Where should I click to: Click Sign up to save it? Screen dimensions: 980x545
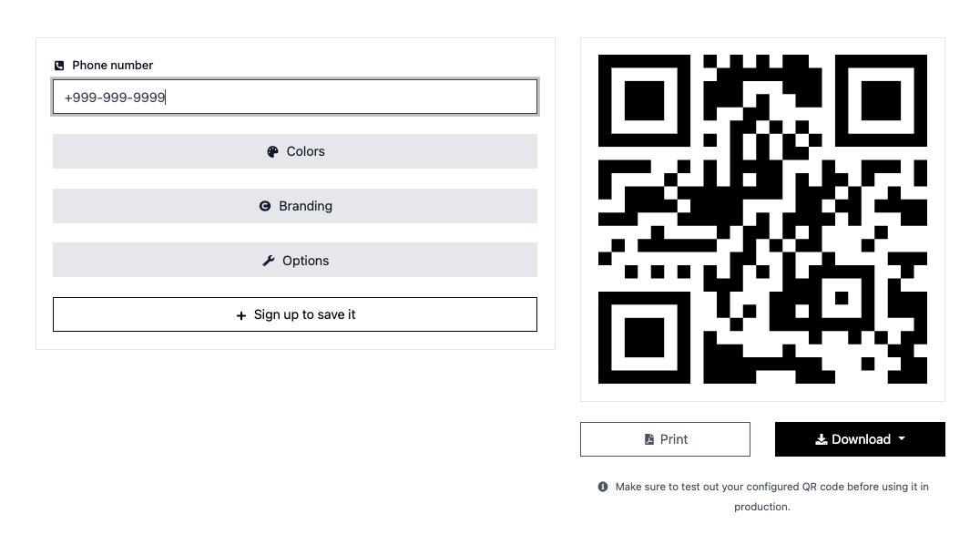(295, 314)
